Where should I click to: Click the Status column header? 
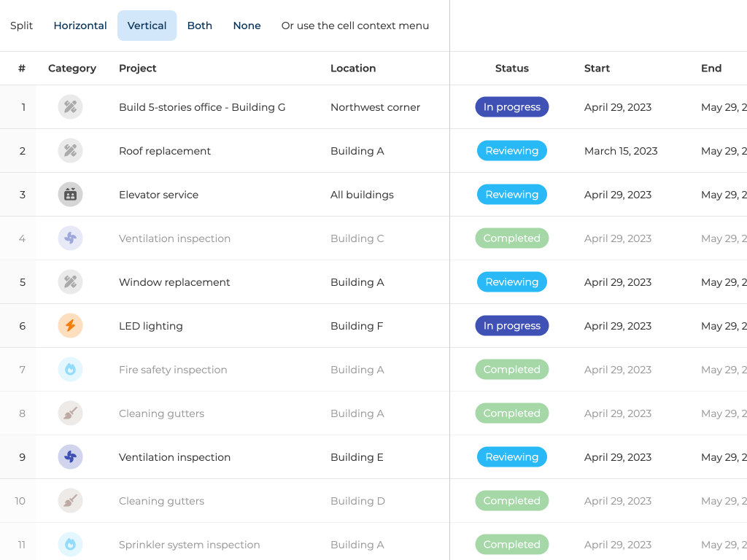[x=511, y=69]
